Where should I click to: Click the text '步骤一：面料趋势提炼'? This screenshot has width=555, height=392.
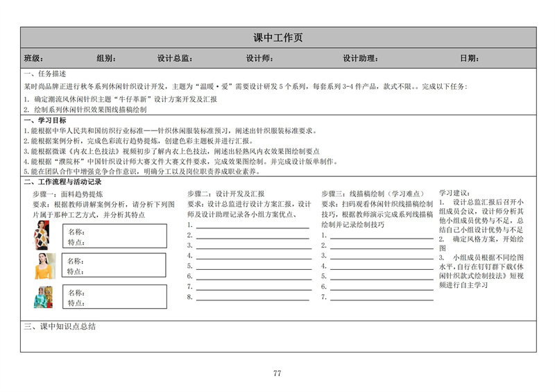68,194
